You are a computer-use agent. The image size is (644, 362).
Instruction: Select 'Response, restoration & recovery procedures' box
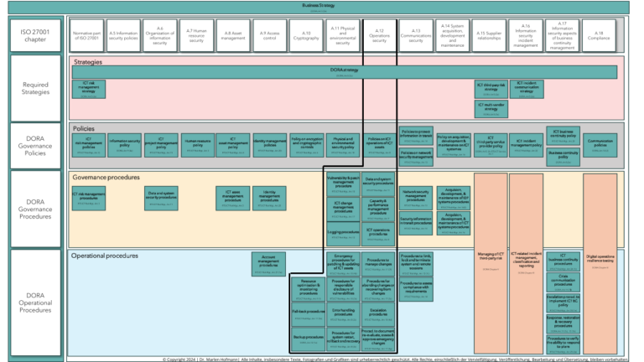point(563,323)
